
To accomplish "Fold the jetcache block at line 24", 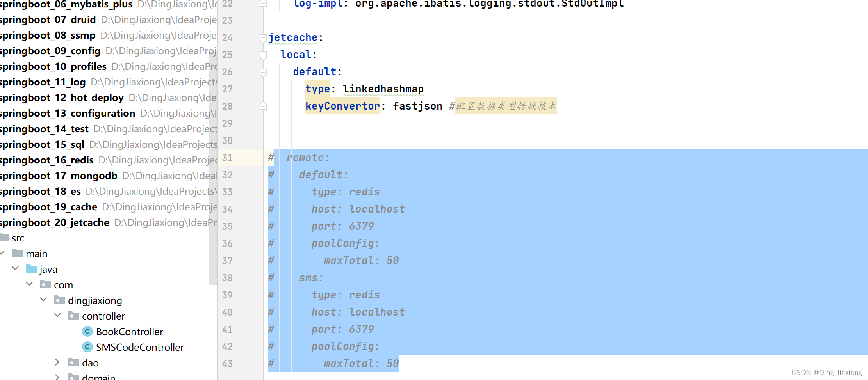I will (263, 38).
